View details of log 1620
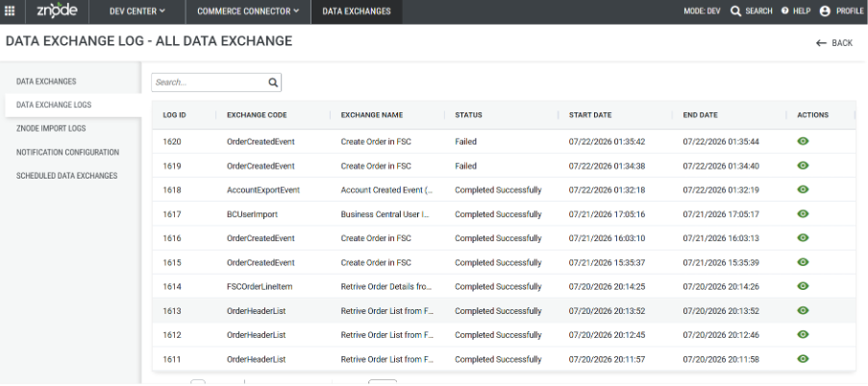The width and height of the screenshot is (868, 386). point(803,141)
